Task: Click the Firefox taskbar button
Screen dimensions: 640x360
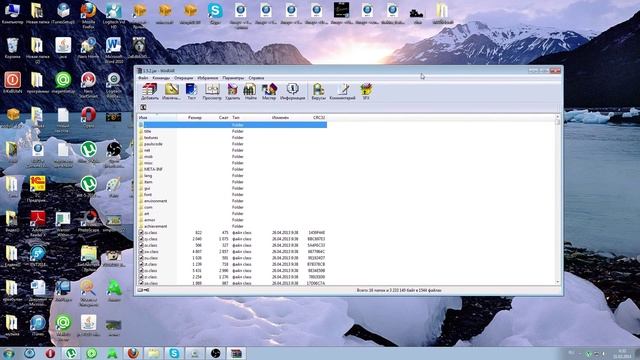Action: 133,353
